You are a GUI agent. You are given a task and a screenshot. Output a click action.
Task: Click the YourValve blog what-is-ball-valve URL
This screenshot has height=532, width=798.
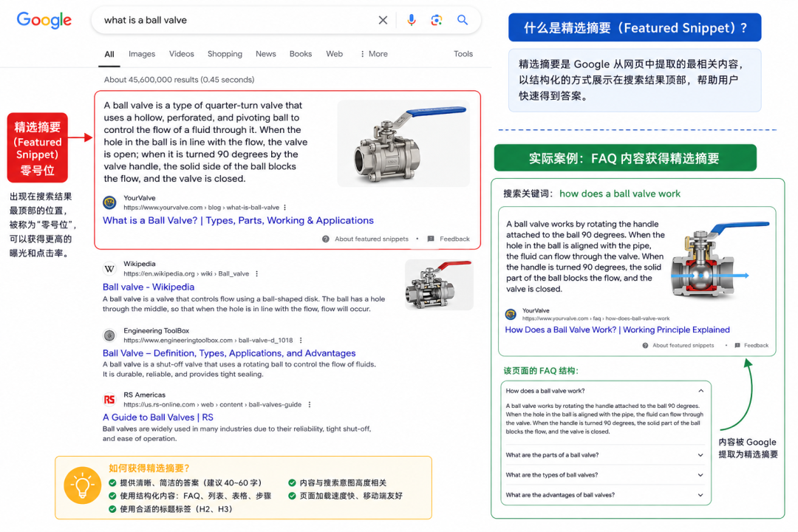pyautogui.click(x=201, y=208)
